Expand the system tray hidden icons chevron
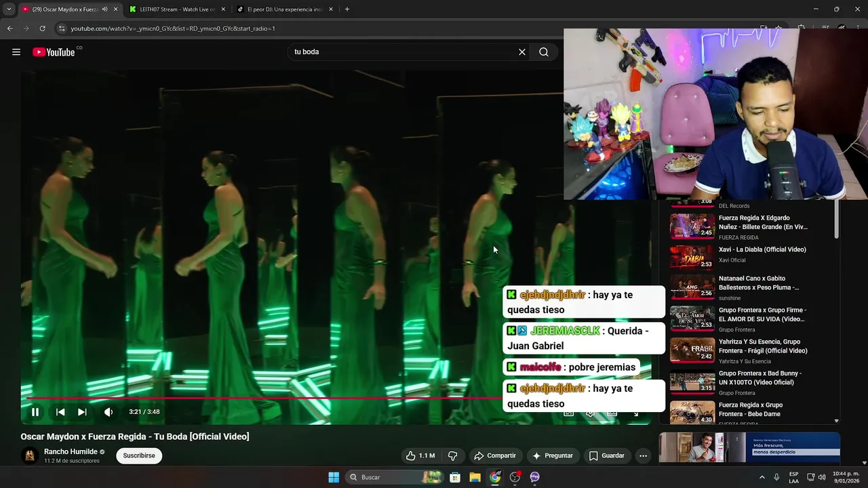 [762, 477]
